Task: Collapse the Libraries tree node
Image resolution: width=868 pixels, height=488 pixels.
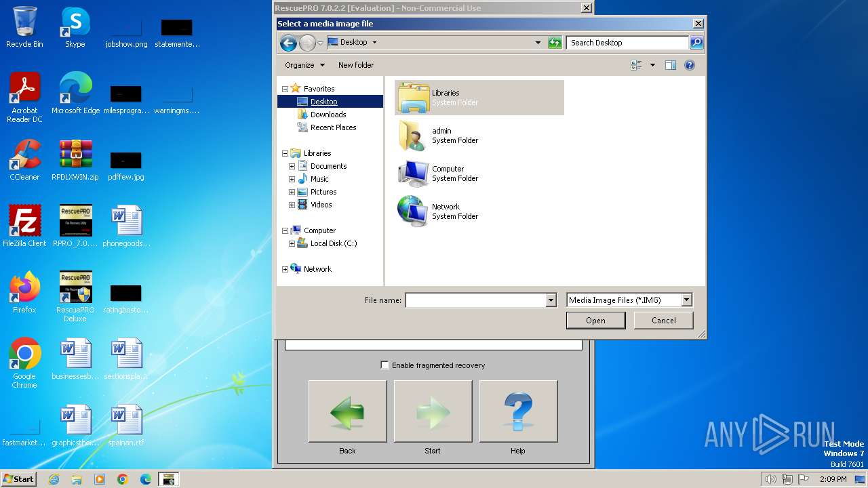Action: pyautogui.click(x=285, y=153)
